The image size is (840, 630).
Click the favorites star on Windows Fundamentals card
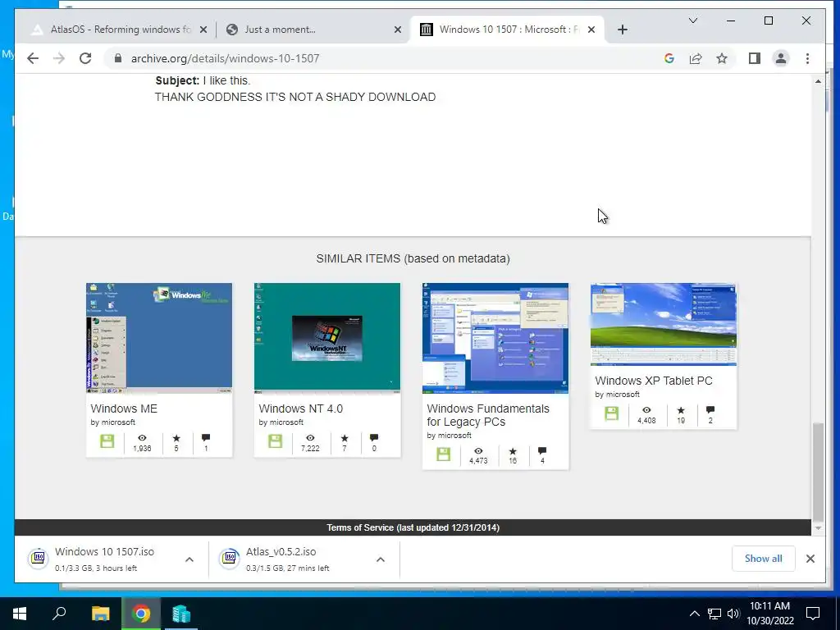pos(513,451)
